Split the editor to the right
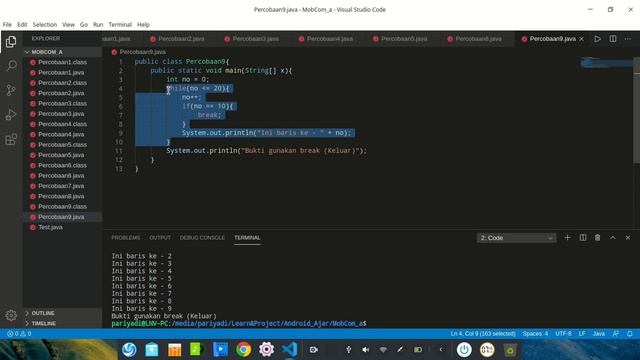 [613, 39]
